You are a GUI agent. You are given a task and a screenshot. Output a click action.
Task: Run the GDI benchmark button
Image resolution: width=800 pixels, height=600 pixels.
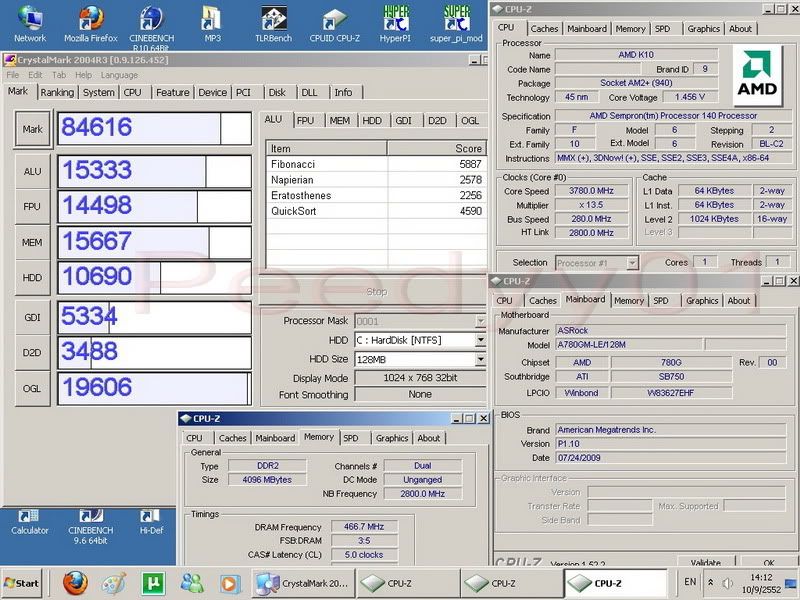coord(33,317)
